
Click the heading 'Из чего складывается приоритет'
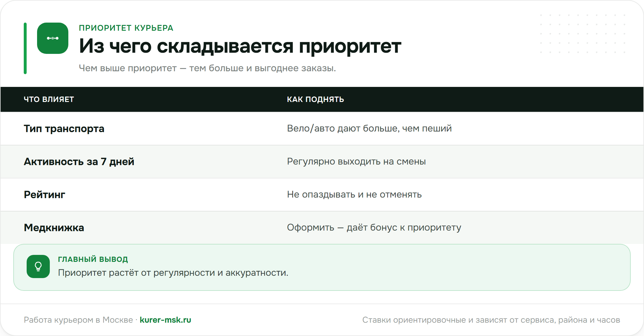point(240,46)
